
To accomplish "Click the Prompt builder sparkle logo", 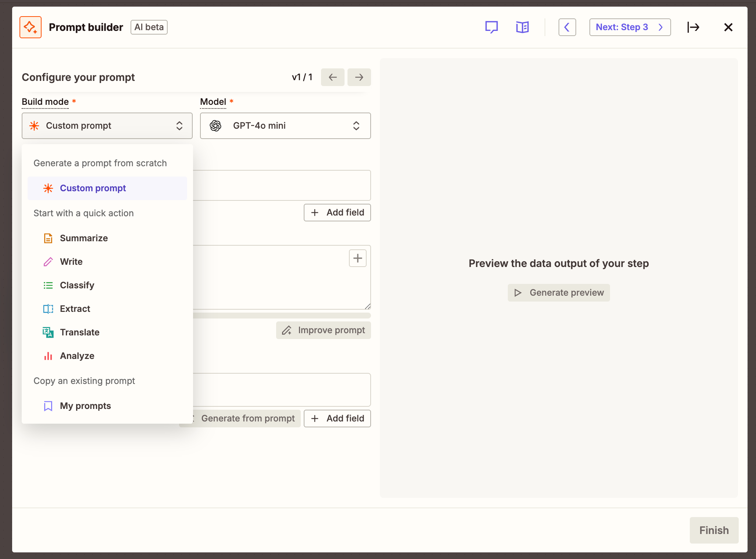I will click(x=31, y=27).
